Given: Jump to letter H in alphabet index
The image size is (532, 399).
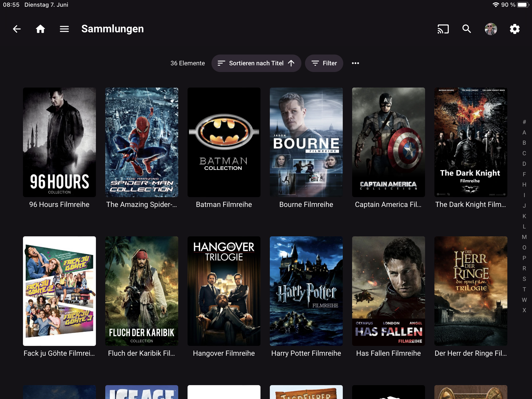Looking at the screenshot, I should (524, 185).
